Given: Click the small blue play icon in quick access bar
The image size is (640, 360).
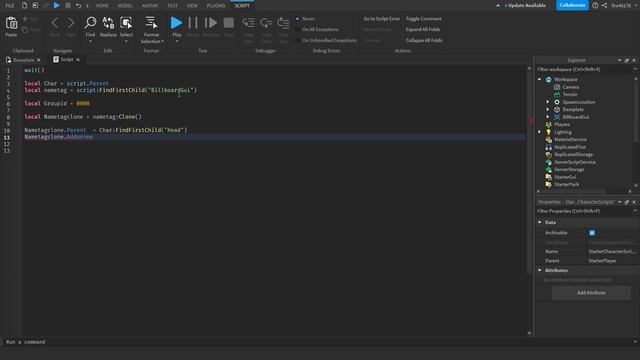Looking at the screenshot, I should pyautogui.click(x=57, y=5).
